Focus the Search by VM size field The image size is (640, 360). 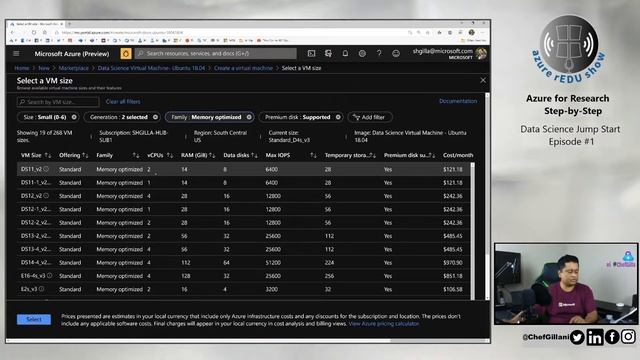pos(58,102)
